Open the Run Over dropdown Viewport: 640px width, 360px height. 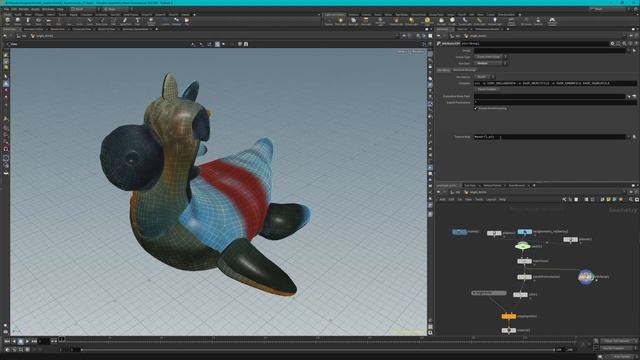[x=491, y=63]
